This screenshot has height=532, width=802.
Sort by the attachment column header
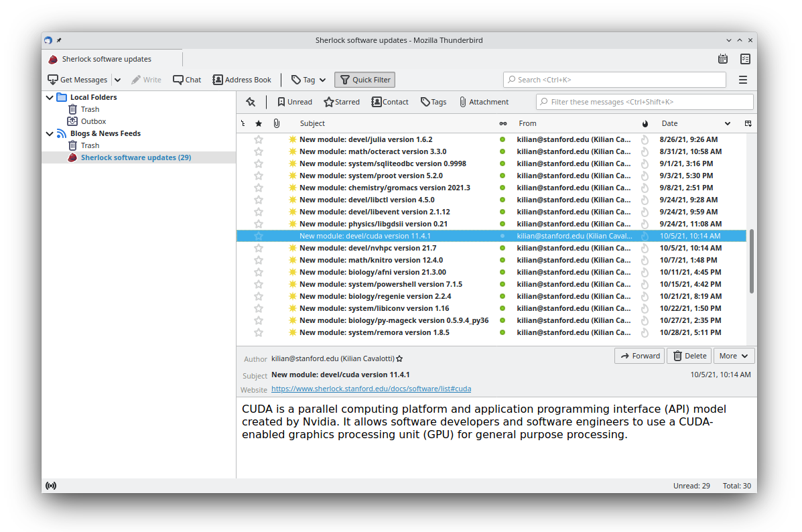click(277, 123)
